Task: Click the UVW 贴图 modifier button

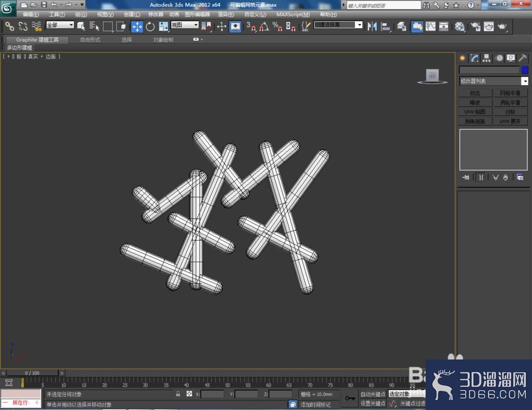Action: click(x=475, y=112)
